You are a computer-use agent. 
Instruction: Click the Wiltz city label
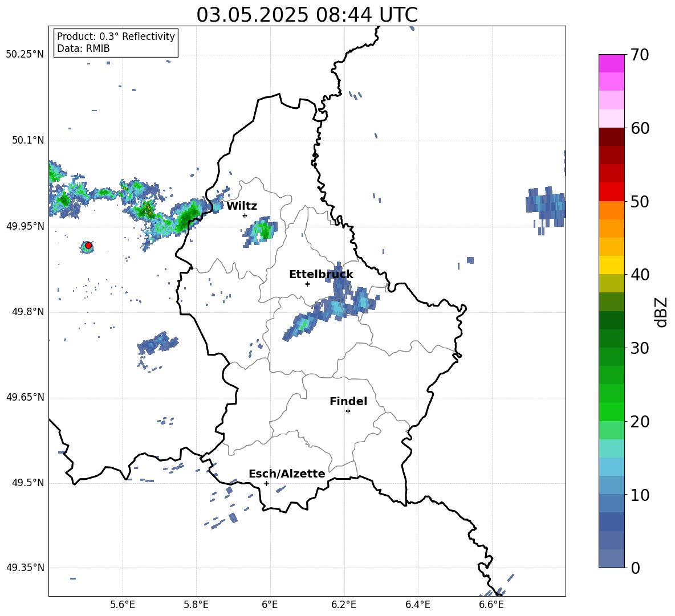pyautogui.click(x=242, y=206)
